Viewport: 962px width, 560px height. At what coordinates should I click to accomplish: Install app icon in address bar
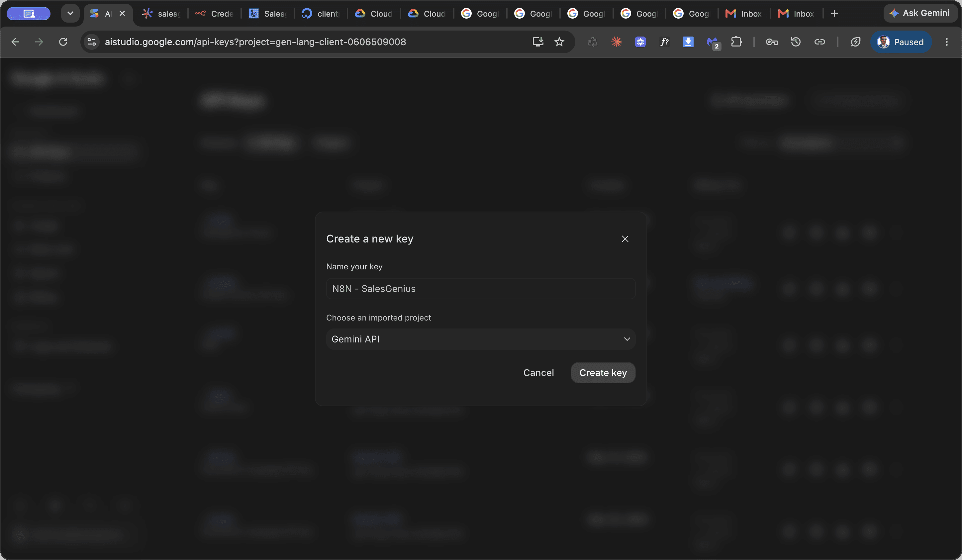(538, 42)
